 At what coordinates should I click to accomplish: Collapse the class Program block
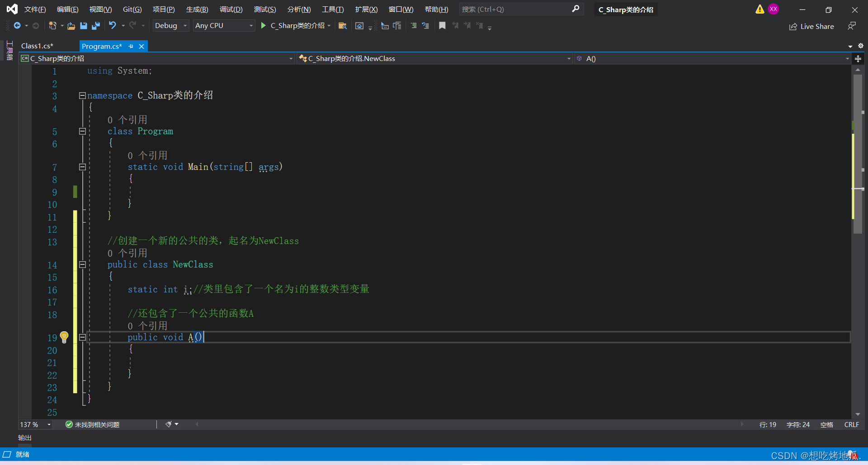coord(82,131)
